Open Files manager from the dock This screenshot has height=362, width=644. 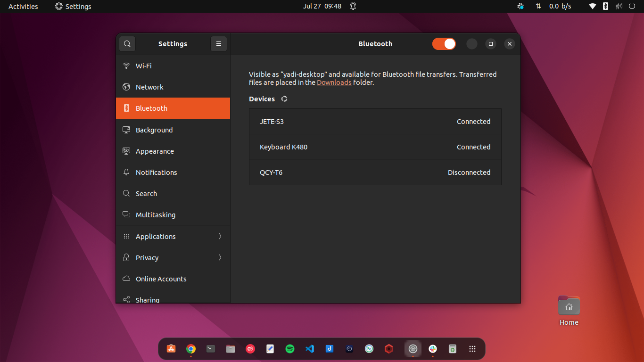tap(231, 349)
